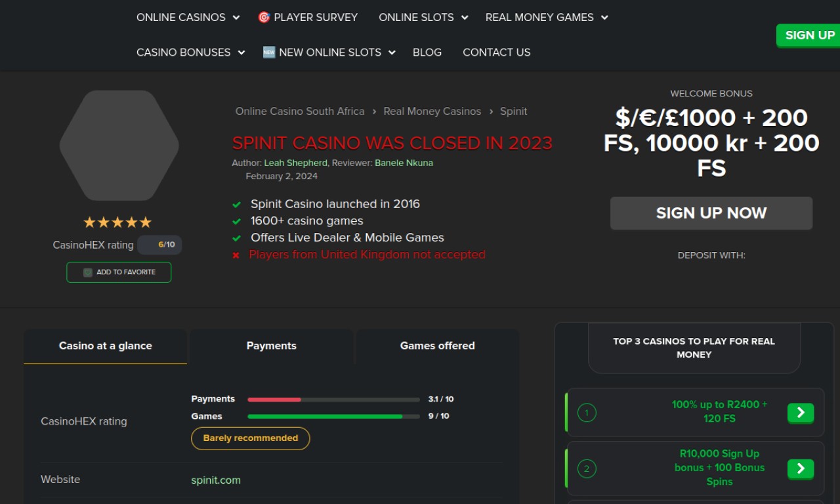Click the number 2 rank circle
The height and width of the screenshot is (504, 840).
point(587,469)
